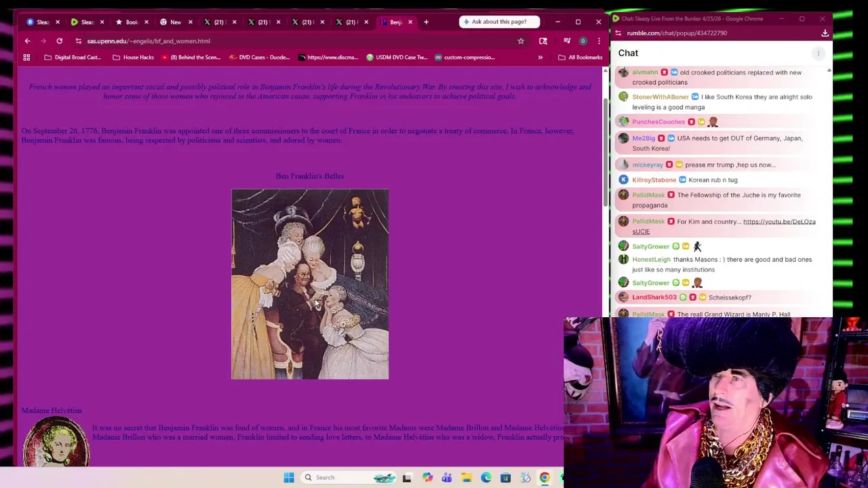
Task: Click the web page vertical scrollbar
Action: [x=606, y=152]
